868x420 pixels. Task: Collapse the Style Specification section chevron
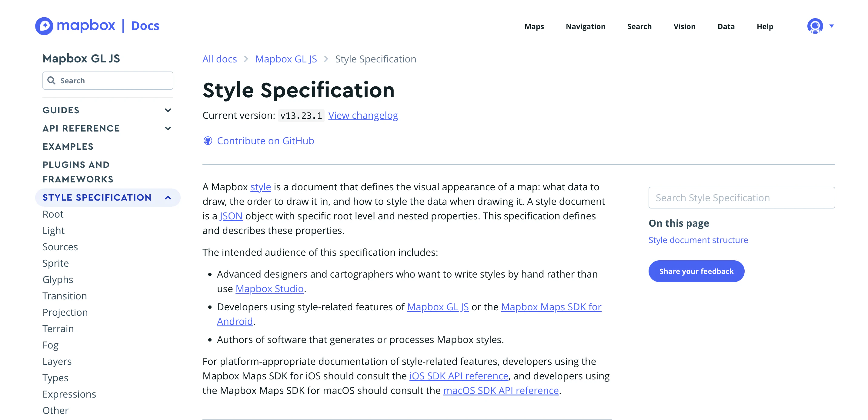(x=168, y=198)
